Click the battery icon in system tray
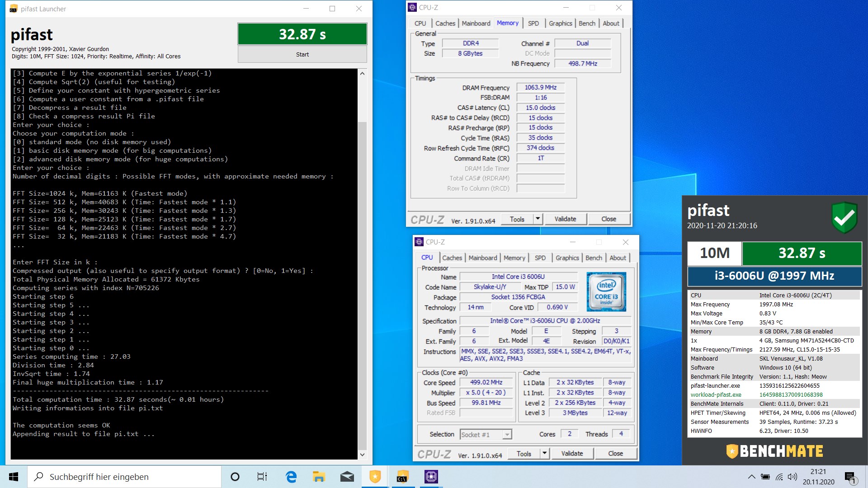The width and height of the screenshot is (868, 488). [x=765, y=477]
